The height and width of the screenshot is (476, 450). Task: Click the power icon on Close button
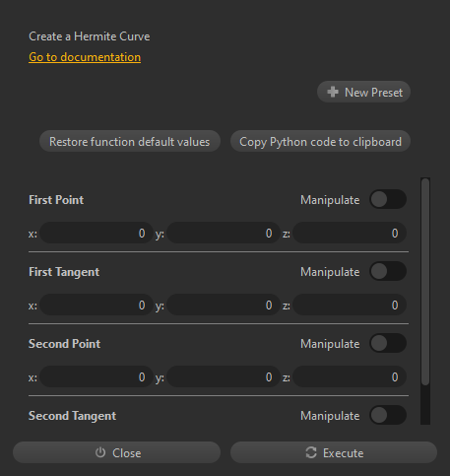tap(100, 452)
